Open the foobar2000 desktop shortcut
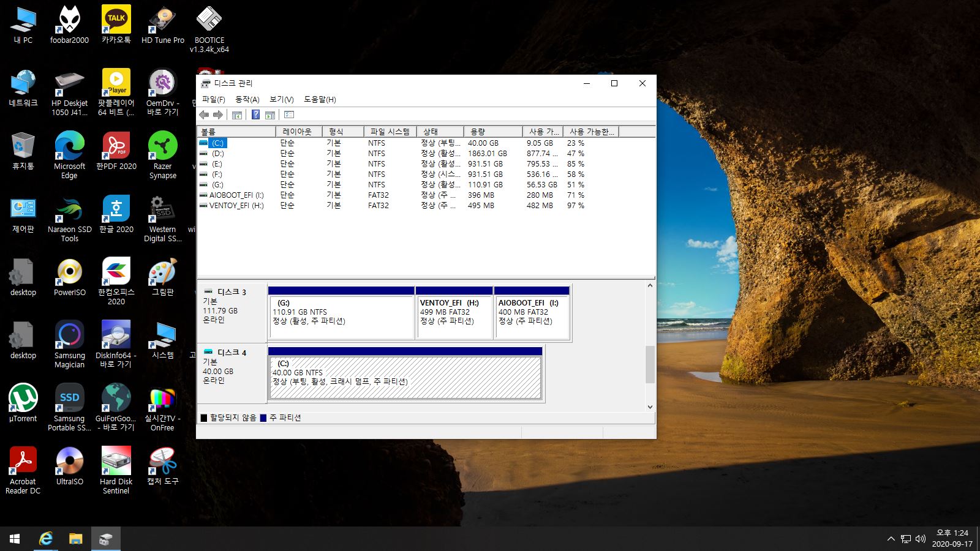The width and height of the screenshot is (980, 551). click(69, 25)
